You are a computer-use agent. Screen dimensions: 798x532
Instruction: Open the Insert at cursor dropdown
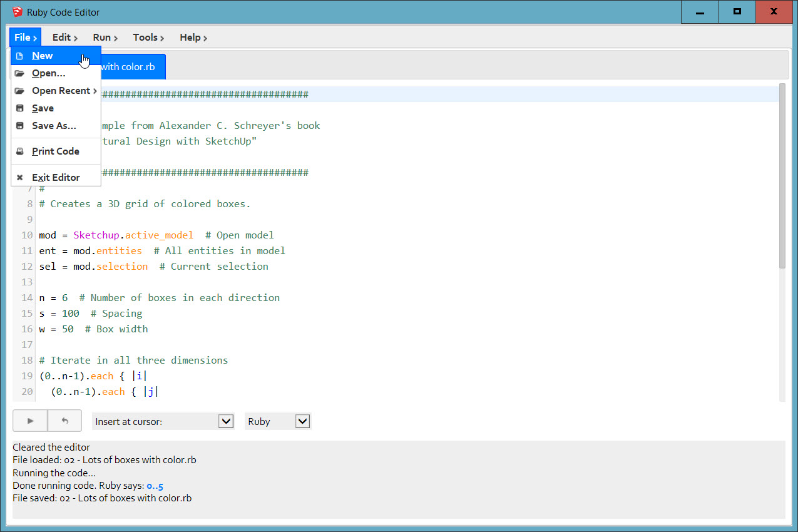tap(163, 421)
